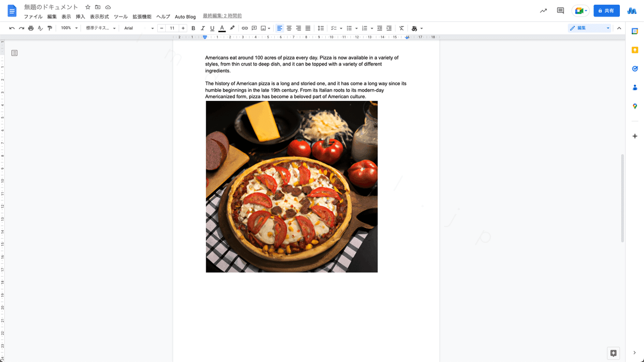Run spelling and grammar check

coord(40,28)
